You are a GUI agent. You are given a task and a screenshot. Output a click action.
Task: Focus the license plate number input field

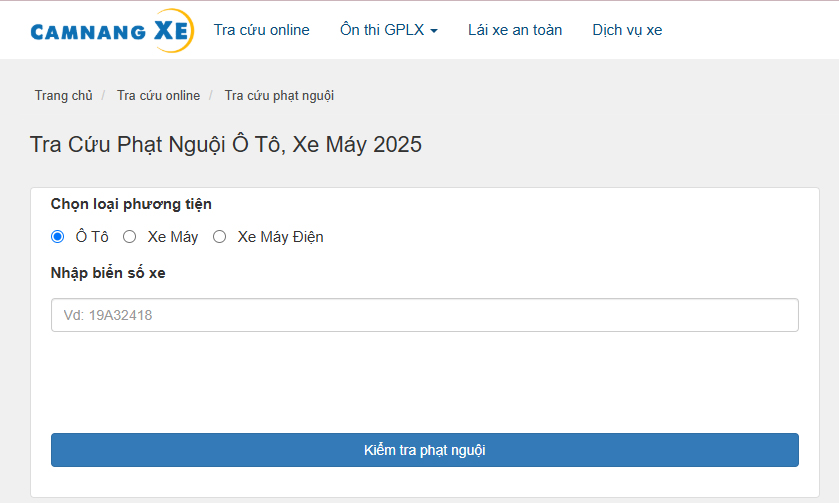pyautogui.click(x=424, y=315)
